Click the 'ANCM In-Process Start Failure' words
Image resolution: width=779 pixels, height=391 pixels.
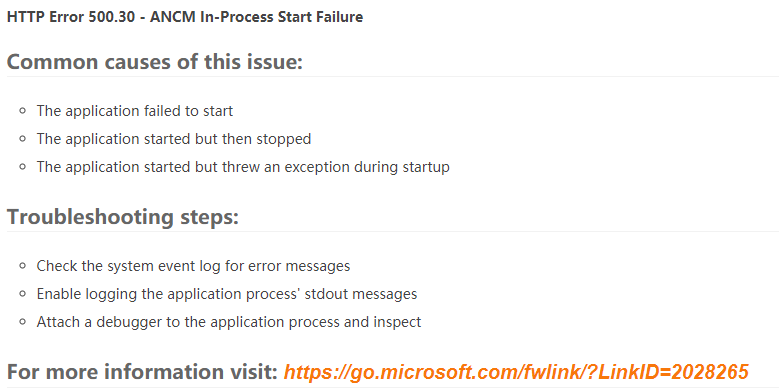[x=256, y=17]
